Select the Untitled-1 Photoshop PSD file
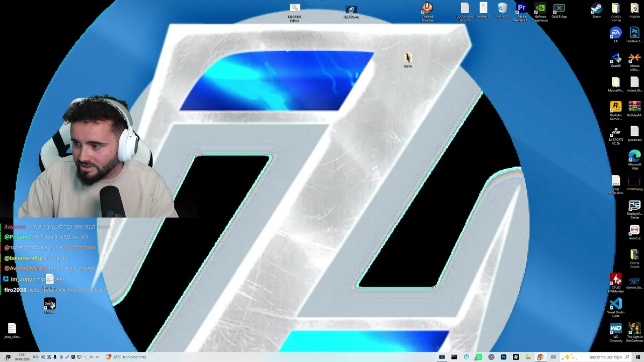The image size is (644, 362). pos(634,35)
